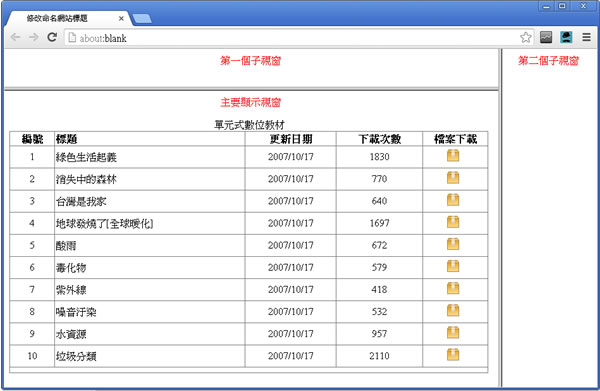Close the current browser tab
The image size is (600, 391).
point(121,18)
